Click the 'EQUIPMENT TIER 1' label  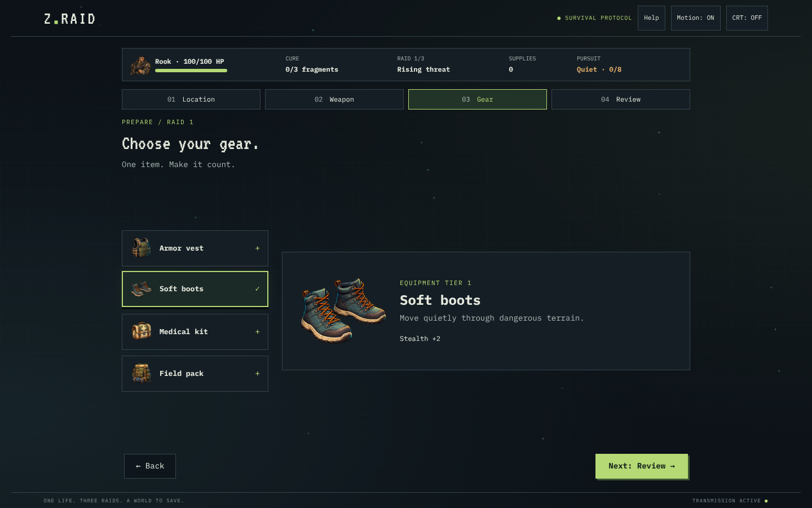click(435, 283)
